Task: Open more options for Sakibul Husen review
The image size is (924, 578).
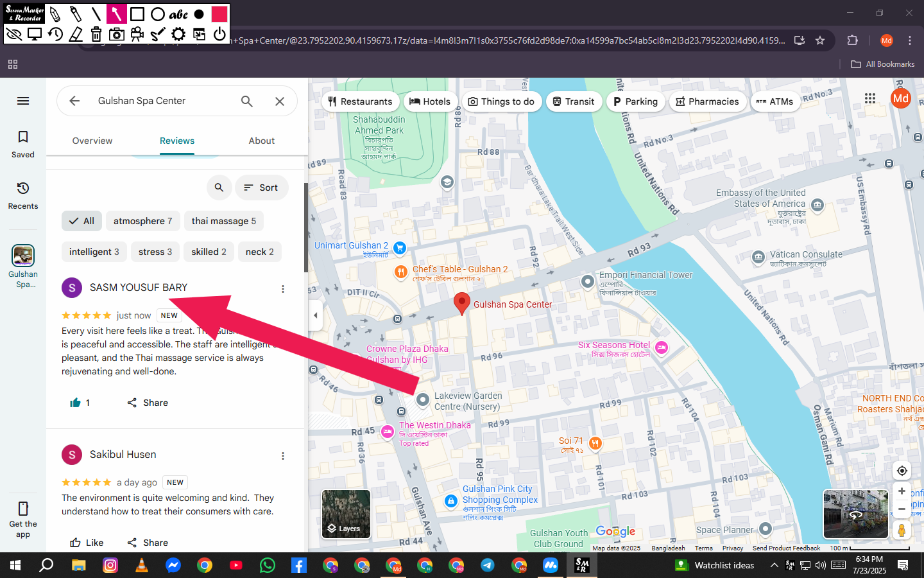Action: coord(283,456)
